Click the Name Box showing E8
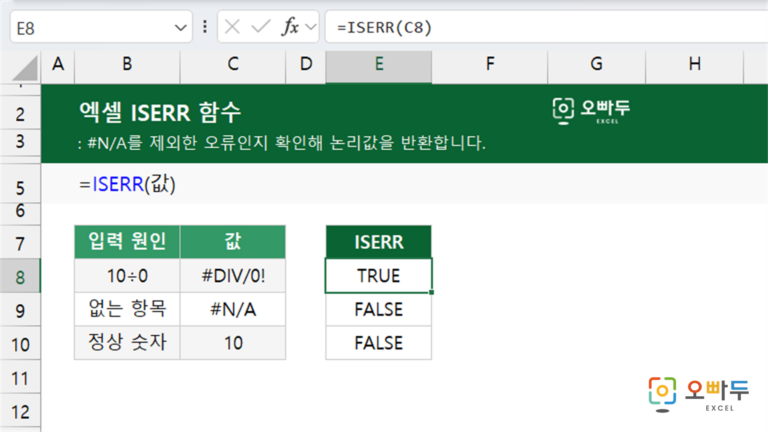 pyautogui.click(x=101, y=27)
